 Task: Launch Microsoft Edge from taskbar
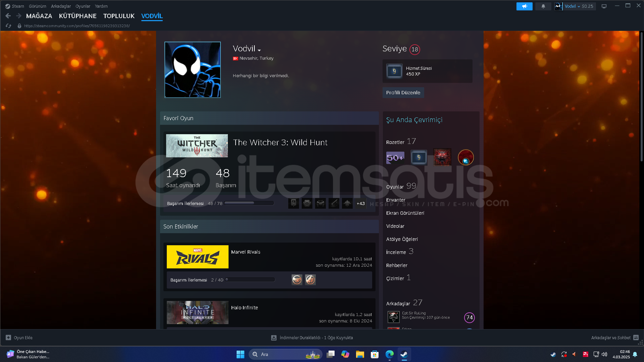coord(389,354)
